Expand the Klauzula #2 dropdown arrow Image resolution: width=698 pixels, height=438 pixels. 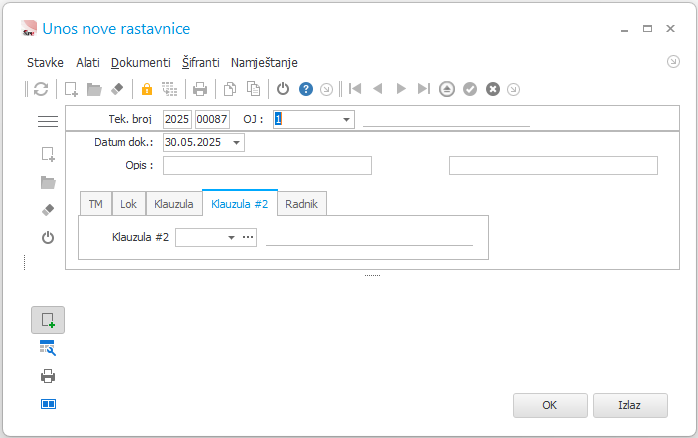[231, 238]
